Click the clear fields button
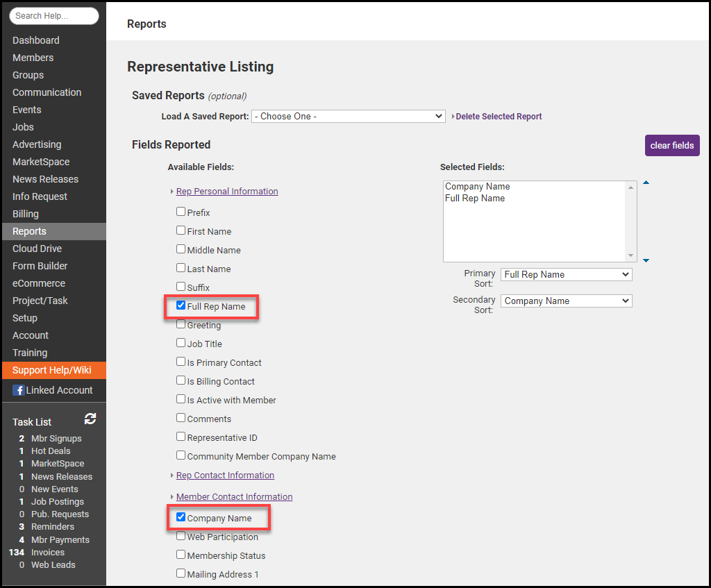The height and width of the screenshot is (588, 711). coord(671,146)
